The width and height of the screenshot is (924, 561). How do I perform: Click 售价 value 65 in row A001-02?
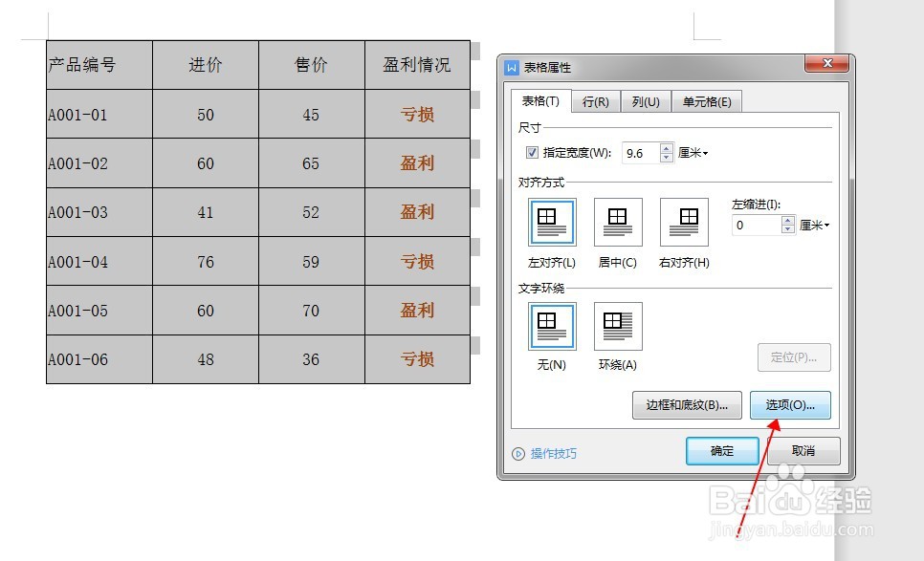[312, 163]
